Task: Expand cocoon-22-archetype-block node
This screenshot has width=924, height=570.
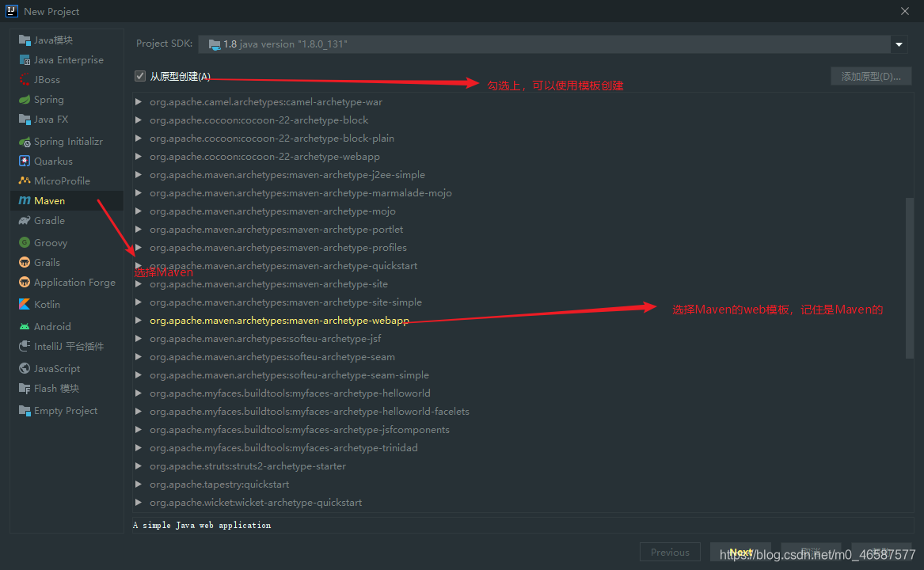Action: (139, 120)
